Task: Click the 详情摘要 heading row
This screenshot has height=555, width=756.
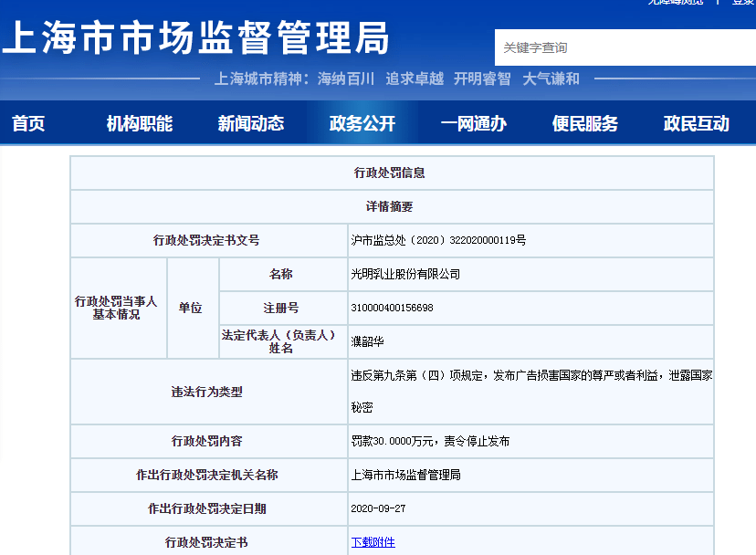Action: tap(390, 206)
